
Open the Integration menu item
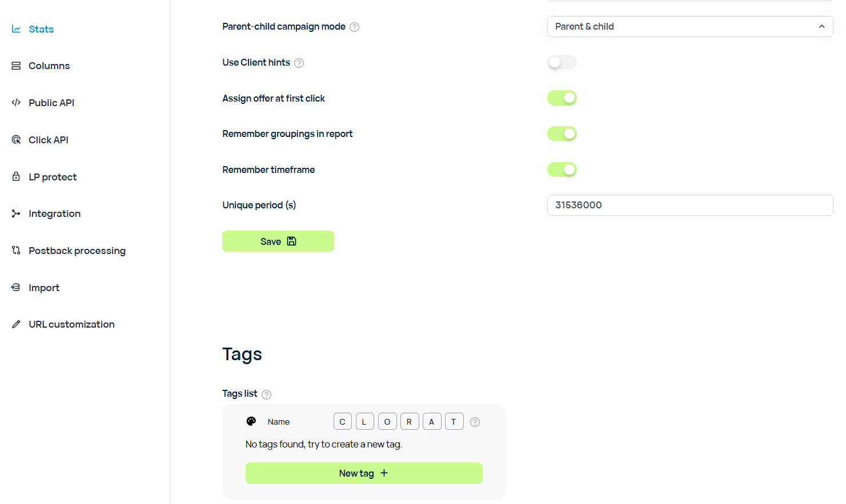[x=55, y=213]
